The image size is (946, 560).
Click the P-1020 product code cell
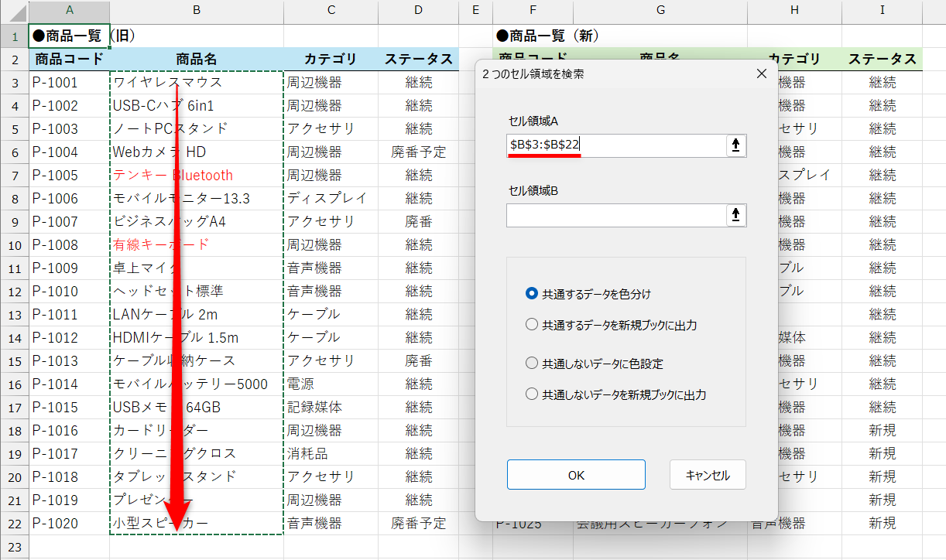[x=70, y=523]
